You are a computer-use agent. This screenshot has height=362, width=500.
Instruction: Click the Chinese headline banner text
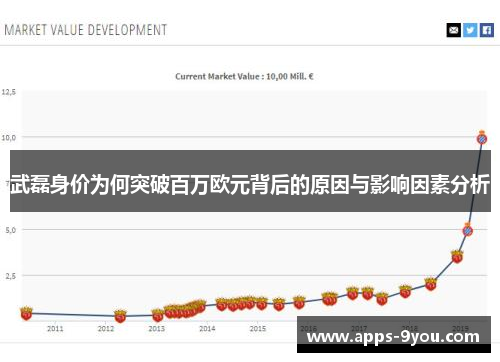tap(250, 184)
